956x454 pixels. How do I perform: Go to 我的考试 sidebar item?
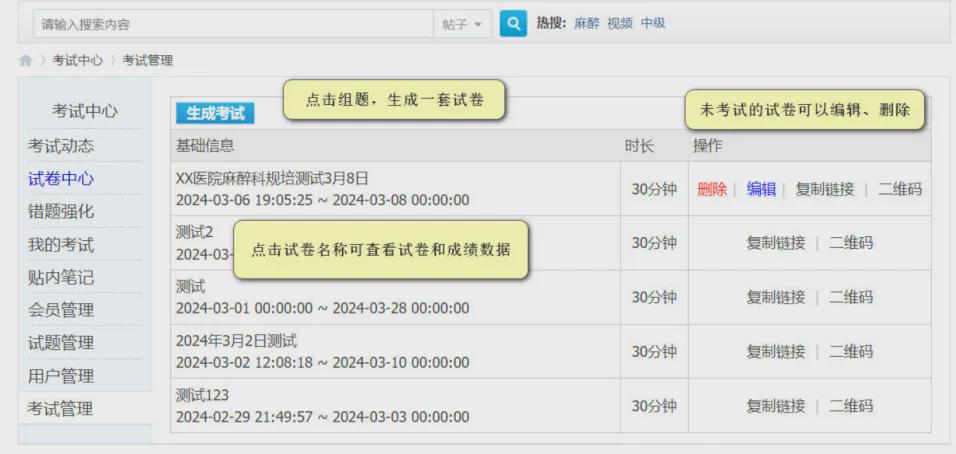point(61,245)
